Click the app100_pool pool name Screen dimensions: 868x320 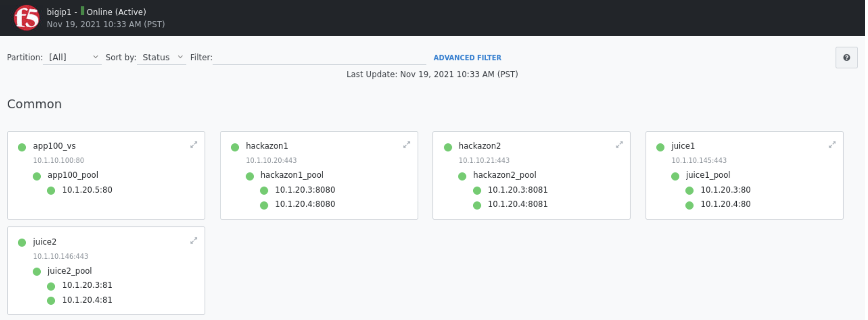73,175
